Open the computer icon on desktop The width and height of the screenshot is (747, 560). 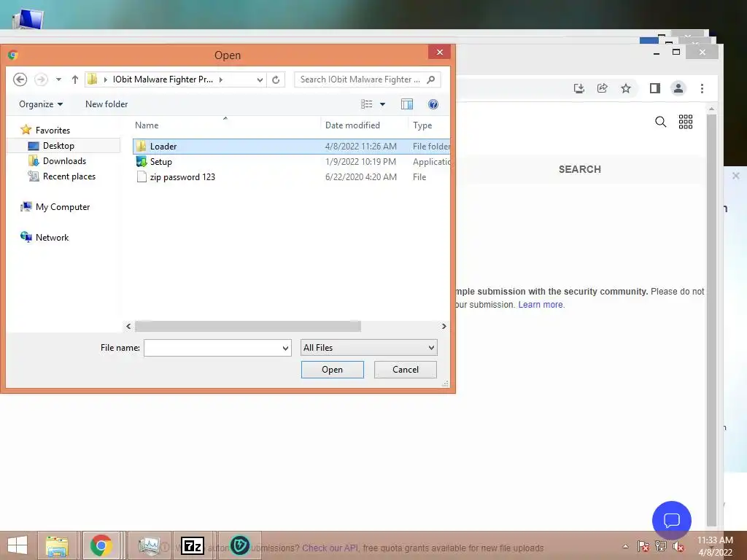(x=27, y=17)
